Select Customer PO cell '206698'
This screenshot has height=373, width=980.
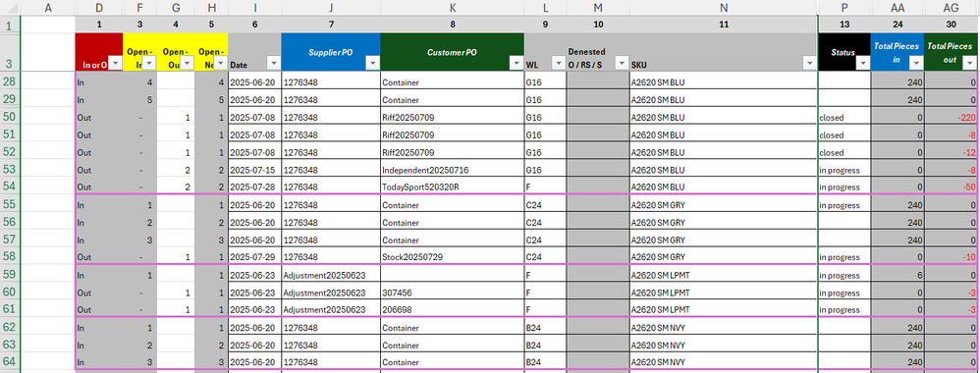click(x=452, y=310)
